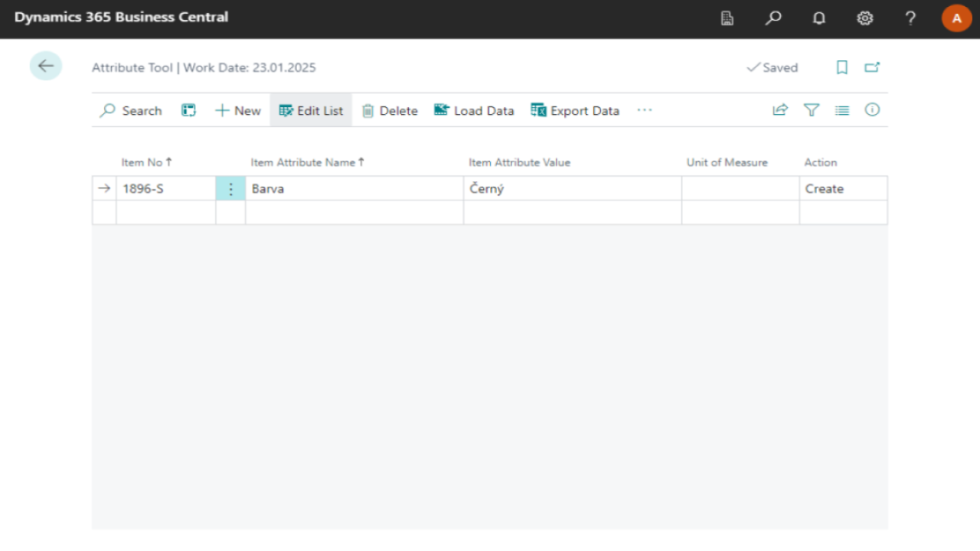The height and width of the screenshot is (551, 980).
Task: Open the notifications bell
Action: click(x=818, y=18)
